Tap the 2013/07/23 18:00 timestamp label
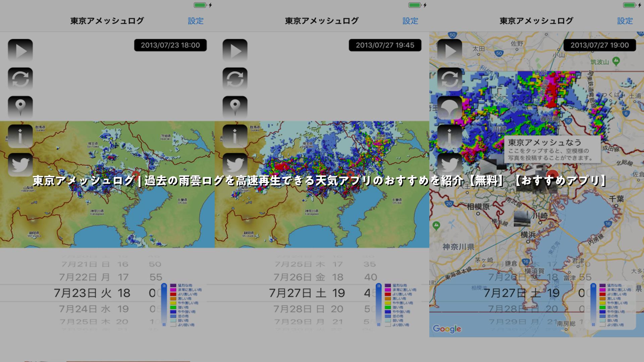This screenshot has width=644, height=362. click(170, 45)
